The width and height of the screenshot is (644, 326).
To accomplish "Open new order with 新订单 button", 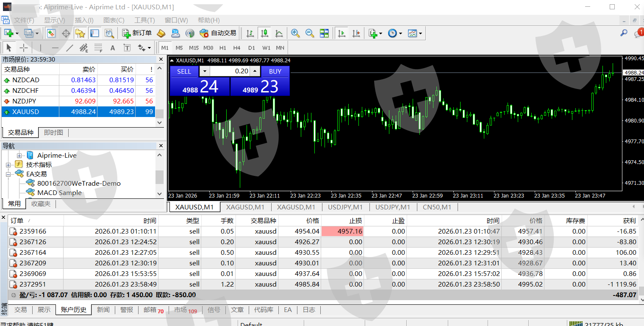I will point(137,33).
